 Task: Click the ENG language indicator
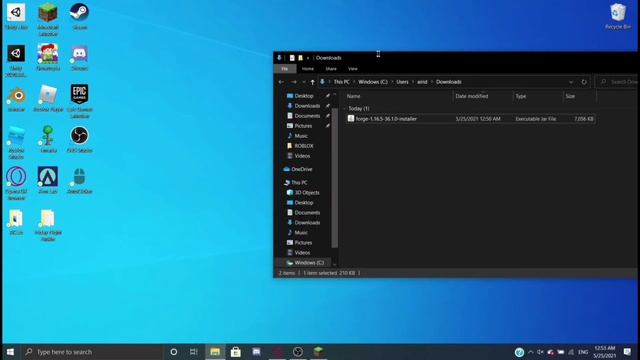[x=583, y=352]
